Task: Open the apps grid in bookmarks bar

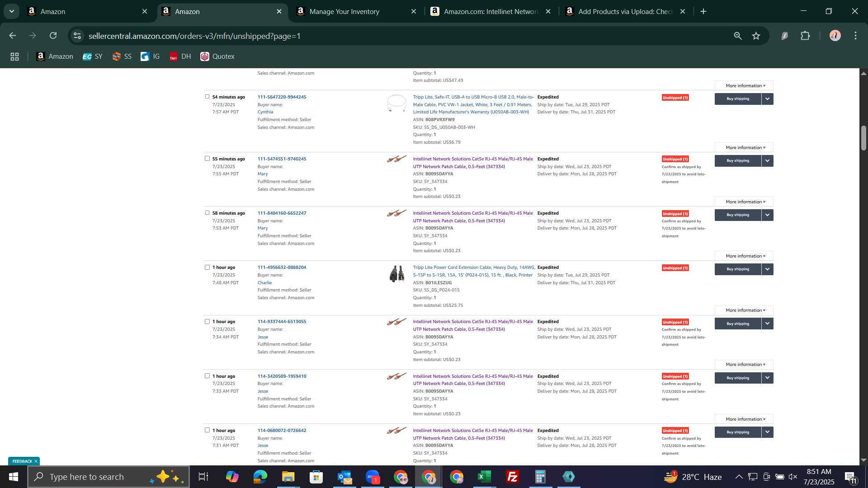Action: click(x=14, y=56)
